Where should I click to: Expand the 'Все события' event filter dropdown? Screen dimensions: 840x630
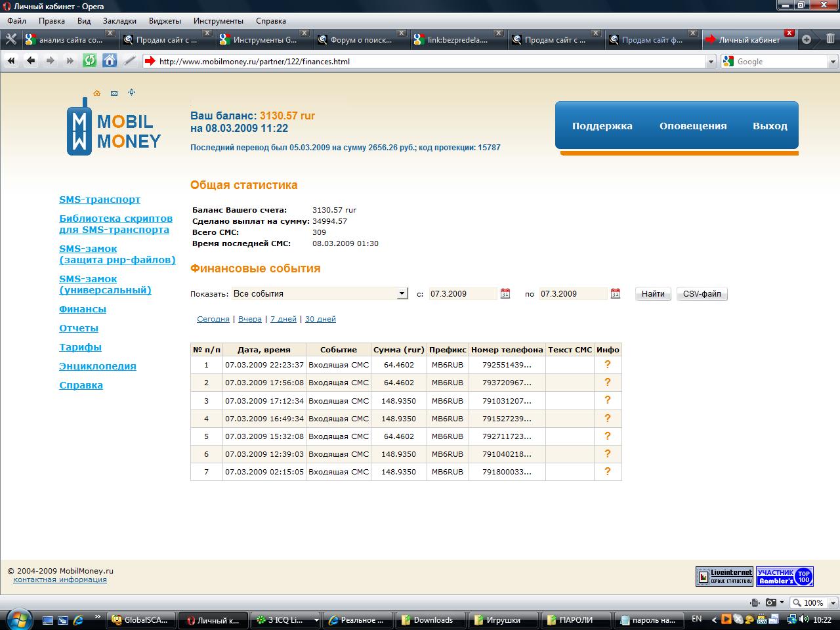pos(402,293)
